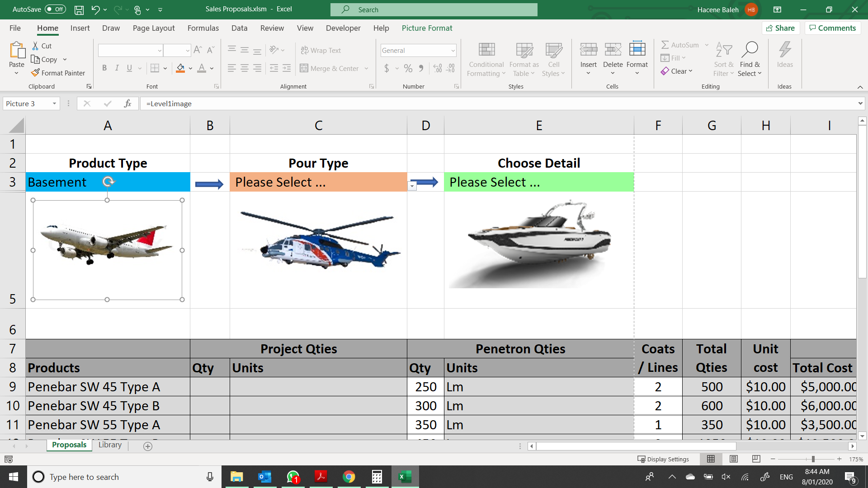Open the Pour Type cell dropdown

pos(412,186)
